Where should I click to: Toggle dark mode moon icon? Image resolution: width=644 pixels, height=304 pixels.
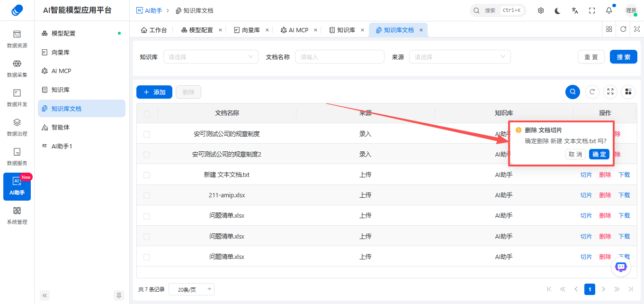pos(558,10)
